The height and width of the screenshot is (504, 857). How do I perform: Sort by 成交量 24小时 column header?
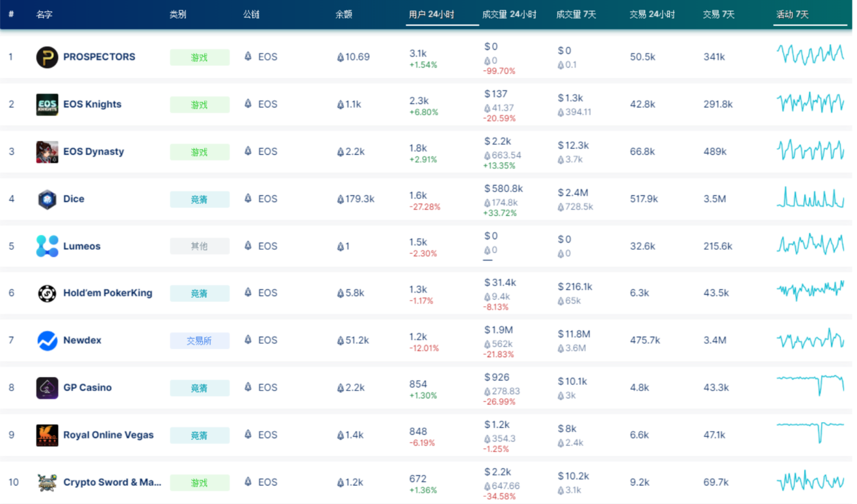pos(509,14)
